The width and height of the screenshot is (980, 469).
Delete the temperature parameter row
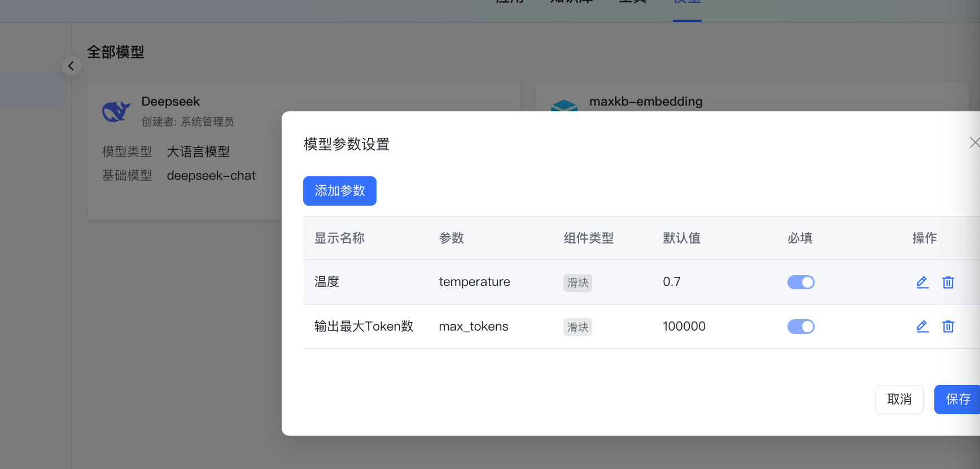(x=948, y=282)
